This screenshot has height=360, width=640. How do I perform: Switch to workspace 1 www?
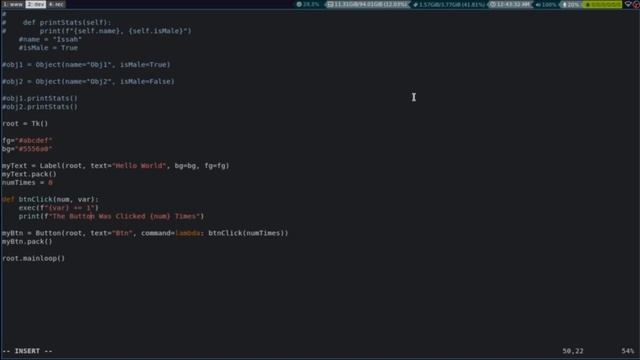[13, 4]
